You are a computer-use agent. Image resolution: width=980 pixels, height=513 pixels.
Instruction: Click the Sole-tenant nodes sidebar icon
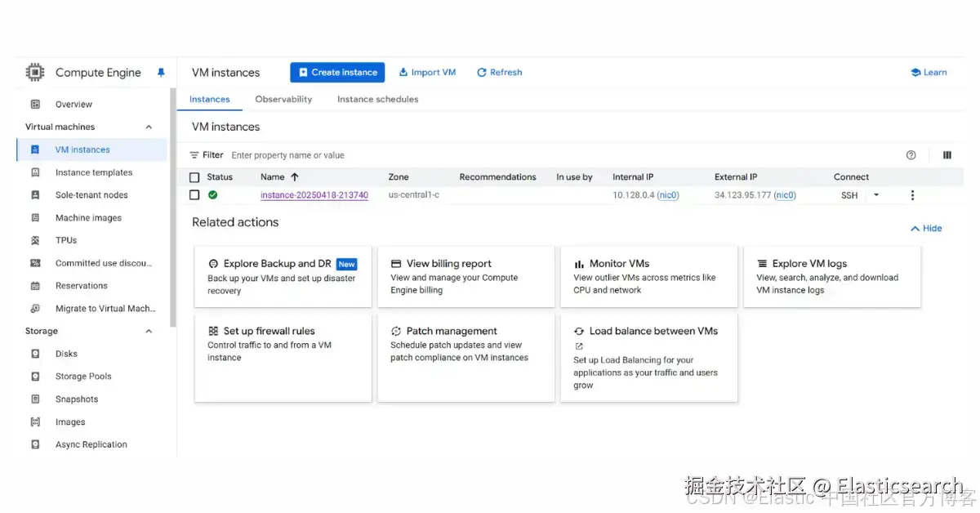coord(35,195)
